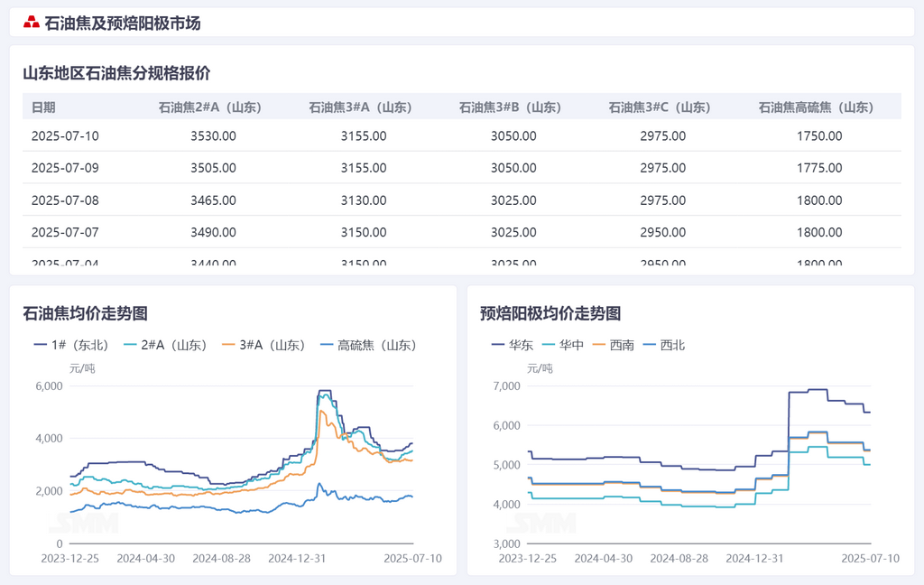Select the 2025-07-09 date cell
The image size is (924, 585).
[65, 168]
